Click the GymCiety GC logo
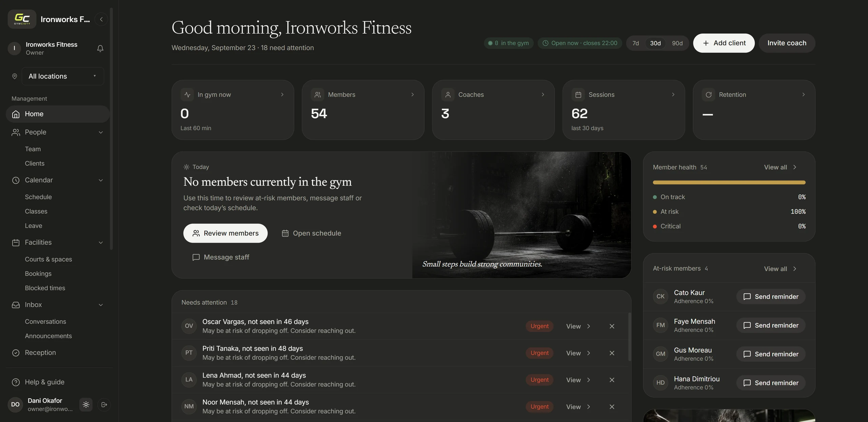868x422 pixels. tap(22, 19)
